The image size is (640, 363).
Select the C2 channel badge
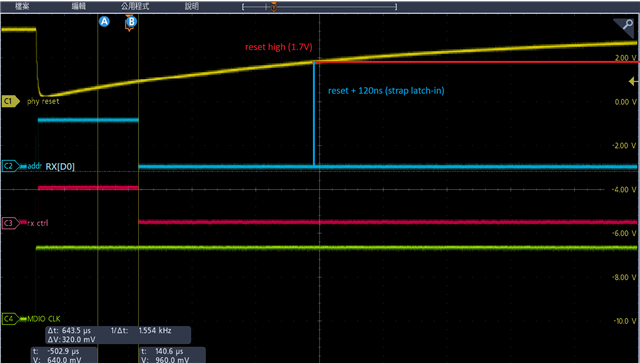click(11, 166)
